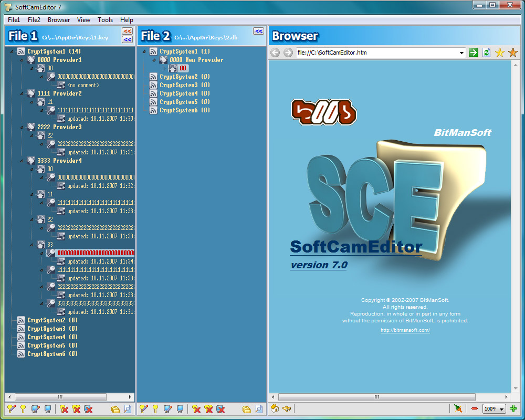The width and height of the screenshot is (525, 420).
Task: Click the monitor with red X icon in File 2 toolbar
Action: click(220, 409)
